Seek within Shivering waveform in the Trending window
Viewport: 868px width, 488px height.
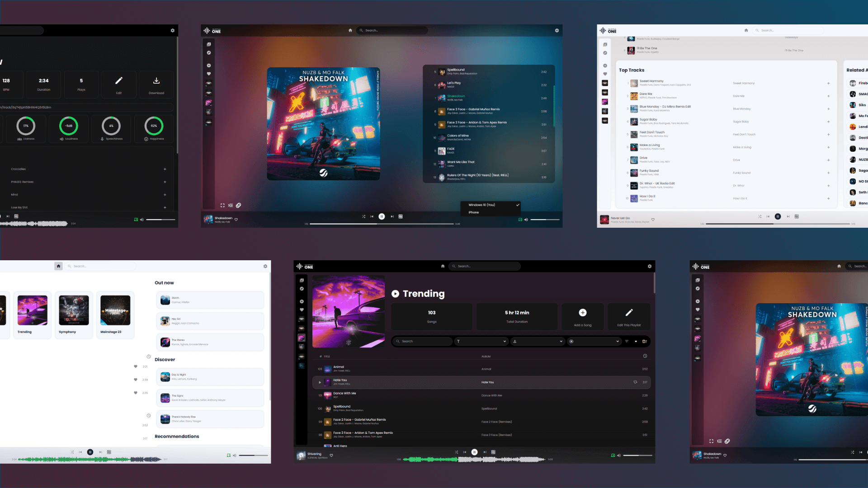474,460
